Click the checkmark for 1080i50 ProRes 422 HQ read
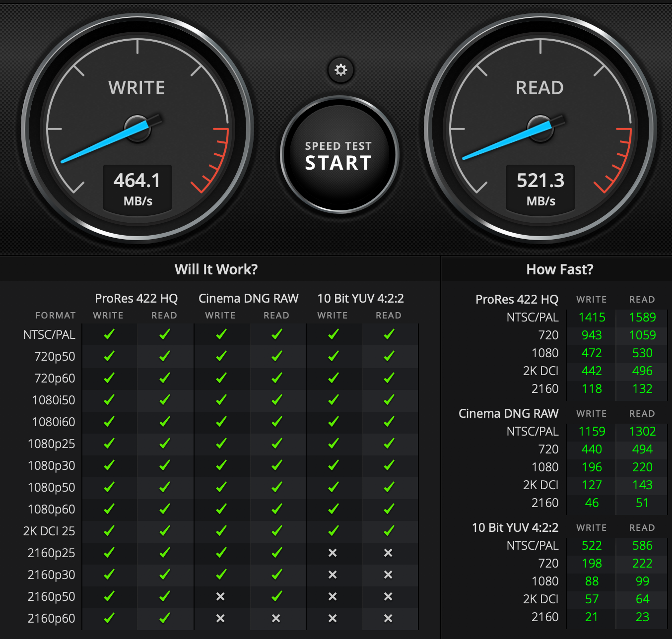672x639 pixels. [165, 400]
